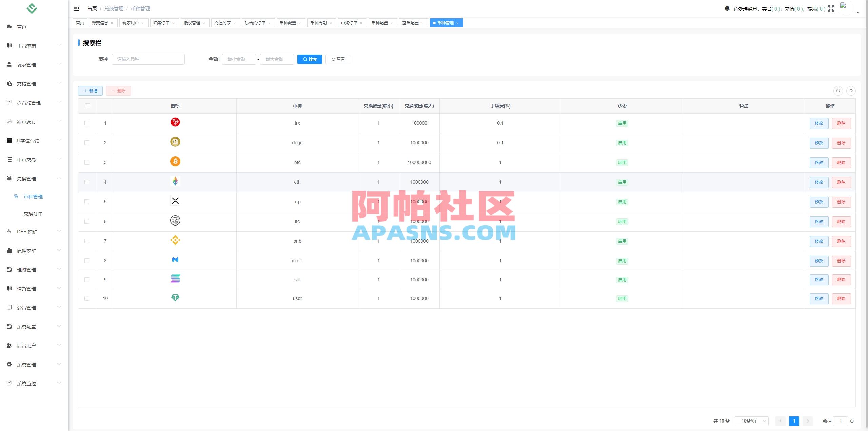Check the checkbox for the btc row

click(x=87, y=162)
